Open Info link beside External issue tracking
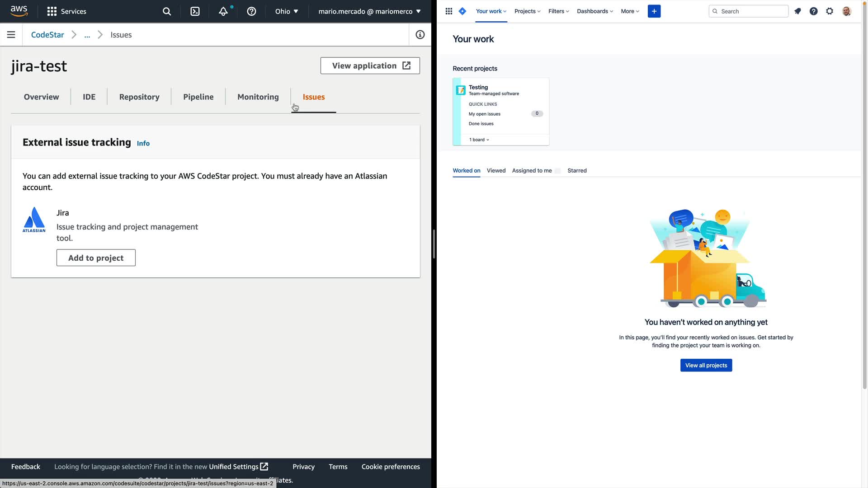868x488 pixels. click(143, 143)
